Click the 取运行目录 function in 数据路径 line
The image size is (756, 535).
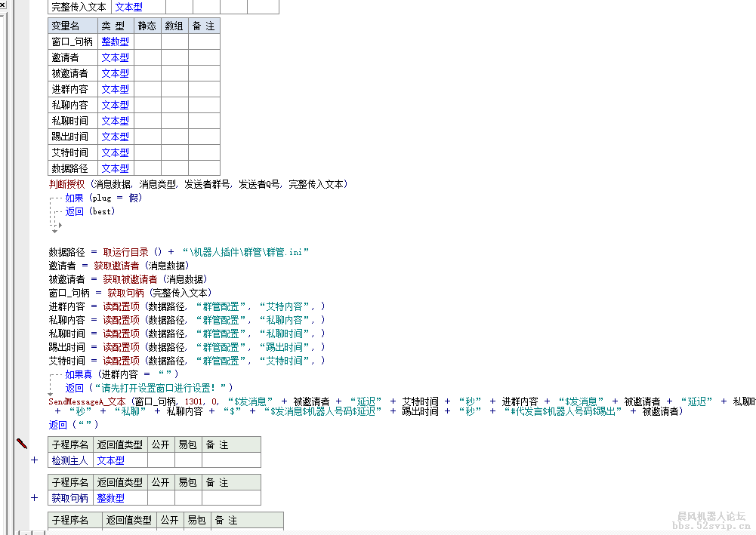coord(125,252)
